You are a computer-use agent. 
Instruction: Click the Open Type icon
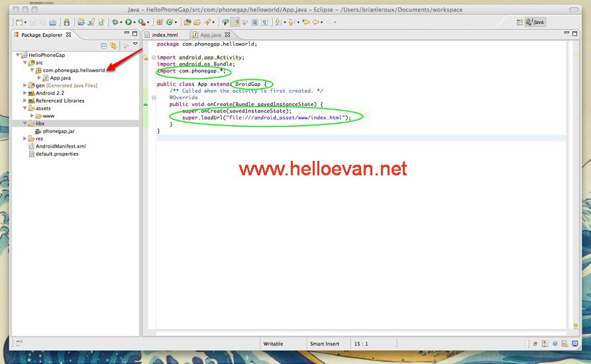[x=188, y=23]
